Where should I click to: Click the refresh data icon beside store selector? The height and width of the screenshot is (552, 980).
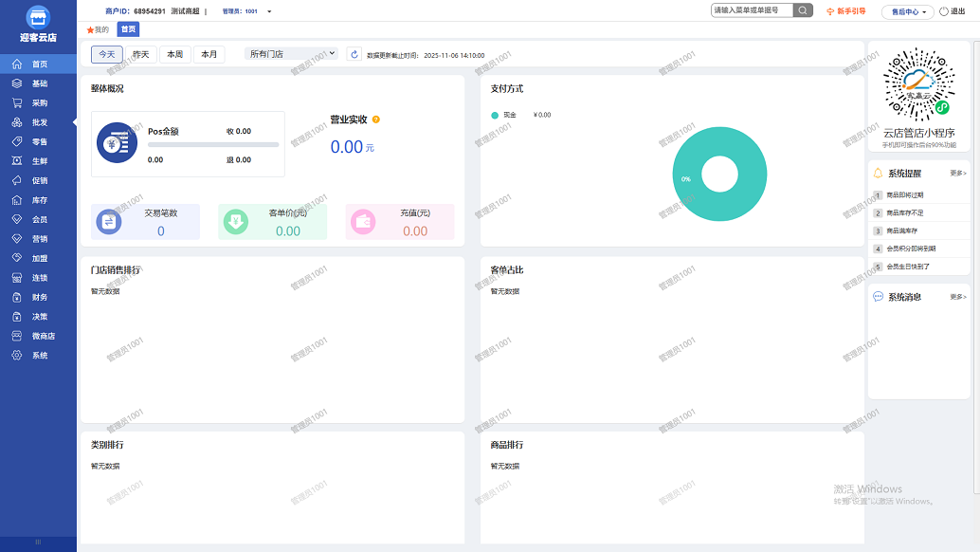pyautogui.click(x=354, y=55)
